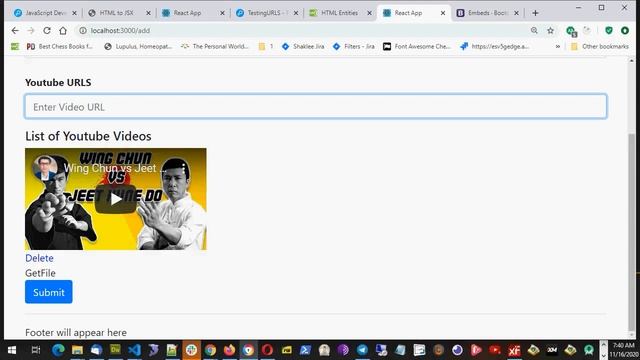The height and width of the screenshot is (360, 640).
Task: Open the channel avatar on the video thumbnail
Action: pos(45,167)
